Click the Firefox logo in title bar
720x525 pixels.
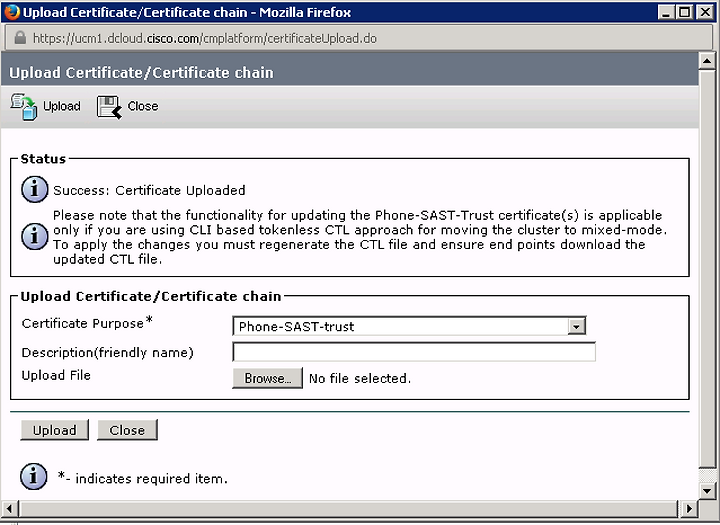12,11
